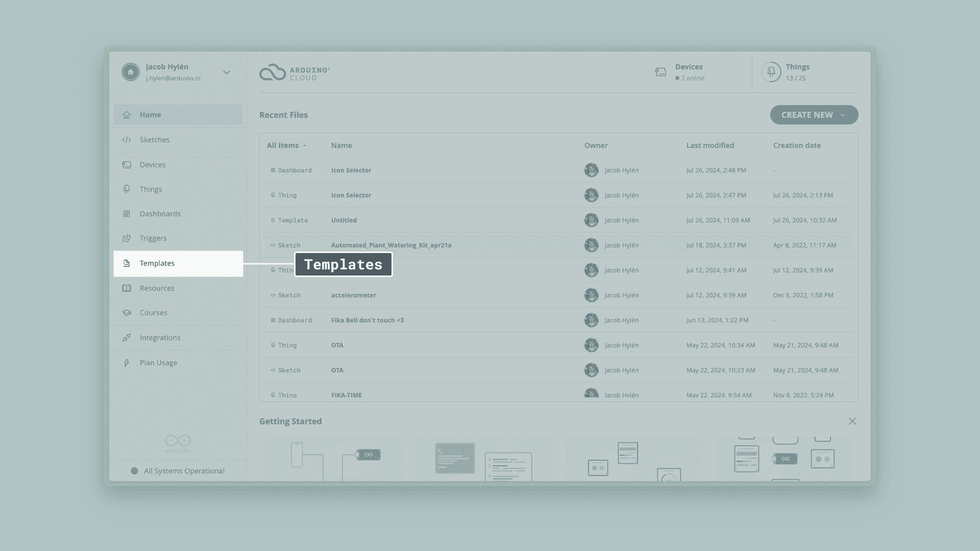
Task: Dismiss the Getting Started section
Action: (852, 421)
